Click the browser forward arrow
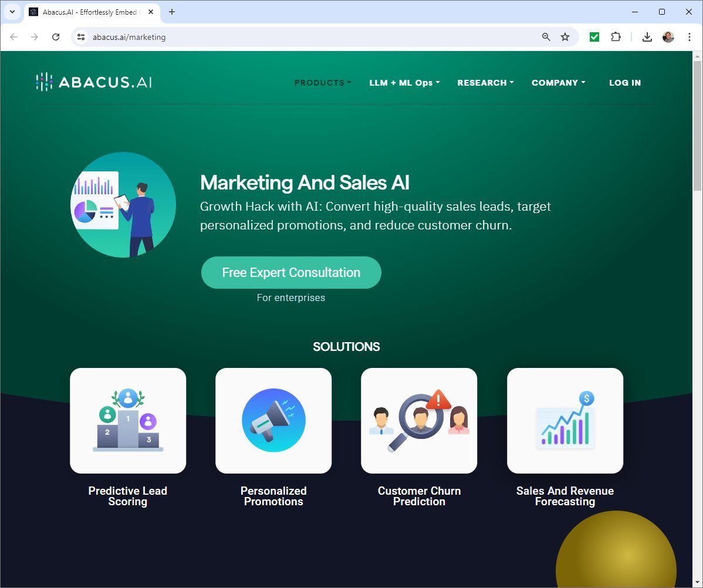703x588 pixels. tap(35, 37)
